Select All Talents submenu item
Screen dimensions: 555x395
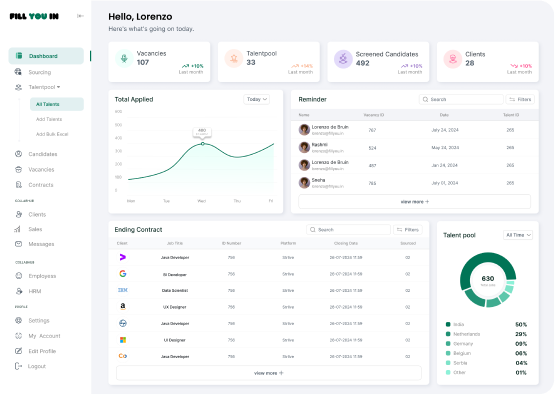[x=57, y=104]
